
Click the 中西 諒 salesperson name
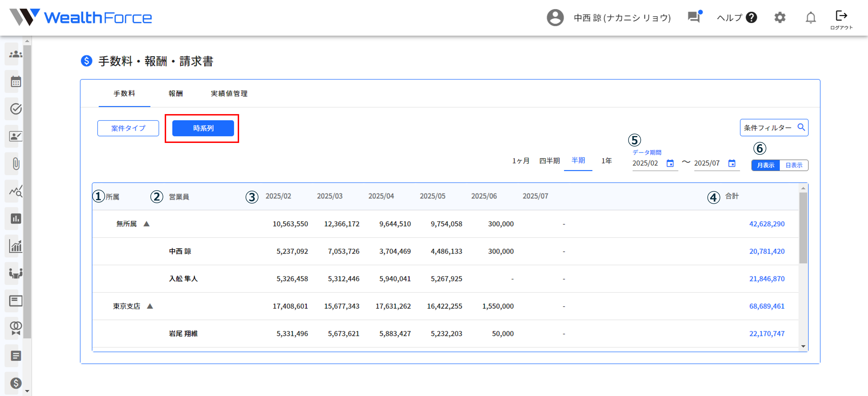pyautogui.click(x=180, y=251)
